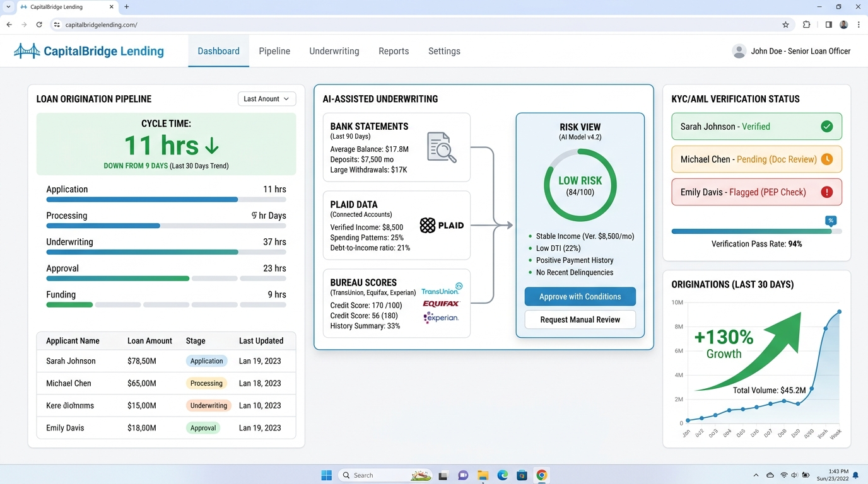Click the Plaid logo
This screenshot has width=868, height=484.
pos(442,225)
